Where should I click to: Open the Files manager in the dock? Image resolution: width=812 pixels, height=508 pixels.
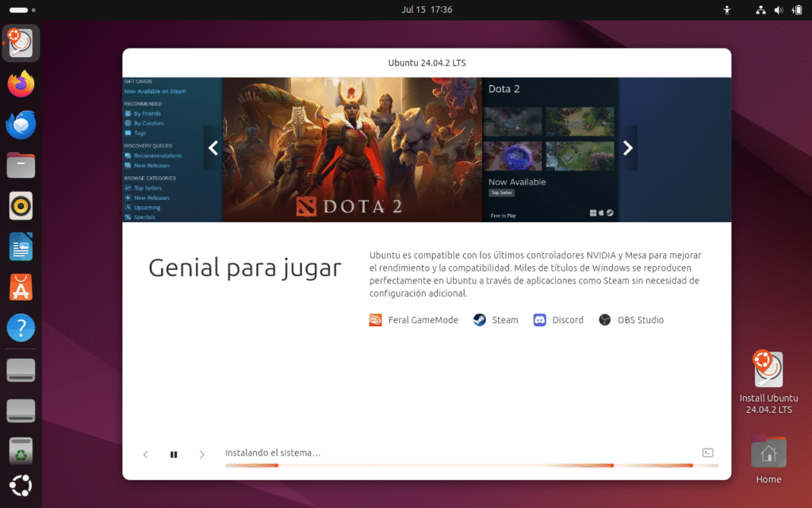pyautogui.click(x=21, y=165)
